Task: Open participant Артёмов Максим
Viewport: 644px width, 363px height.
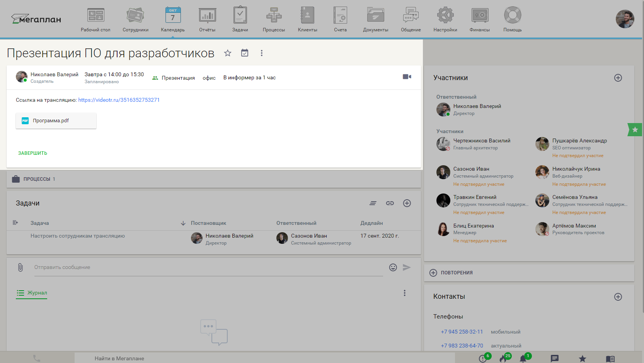Action: [574, 226]
